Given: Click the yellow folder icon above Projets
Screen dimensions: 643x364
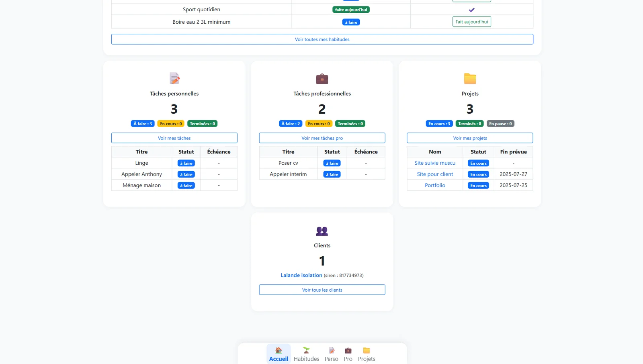Looking at the screenshot, I should click(470, 79).
